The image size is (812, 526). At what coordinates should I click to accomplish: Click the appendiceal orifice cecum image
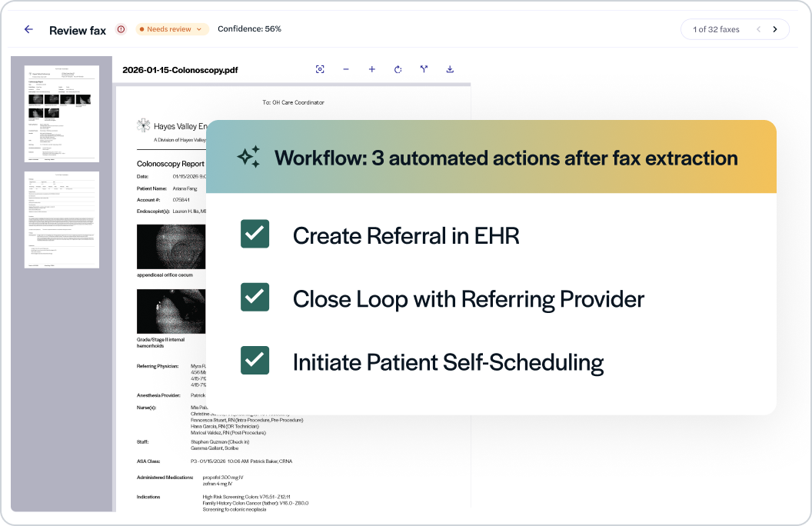coord(171,246)
